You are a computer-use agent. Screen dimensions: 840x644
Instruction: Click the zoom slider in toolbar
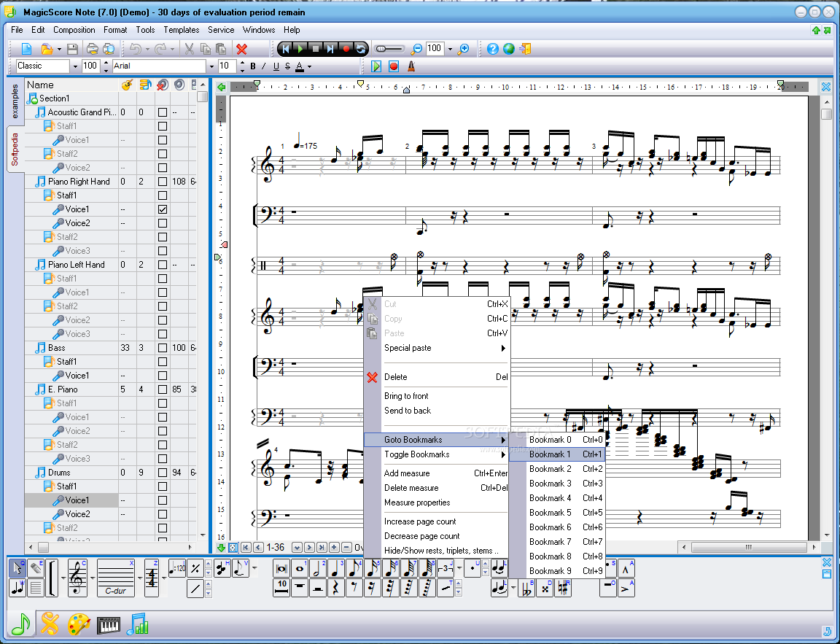point(389,49)
